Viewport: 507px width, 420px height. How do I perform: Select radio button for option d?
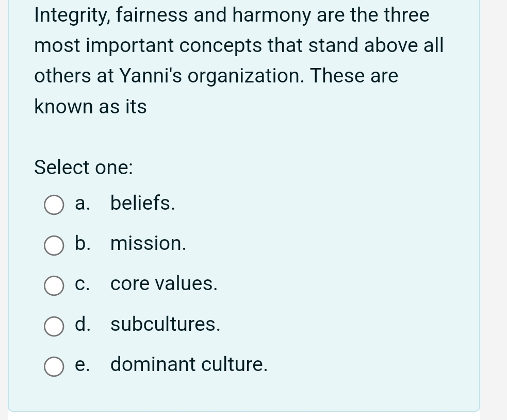[54, 326]
